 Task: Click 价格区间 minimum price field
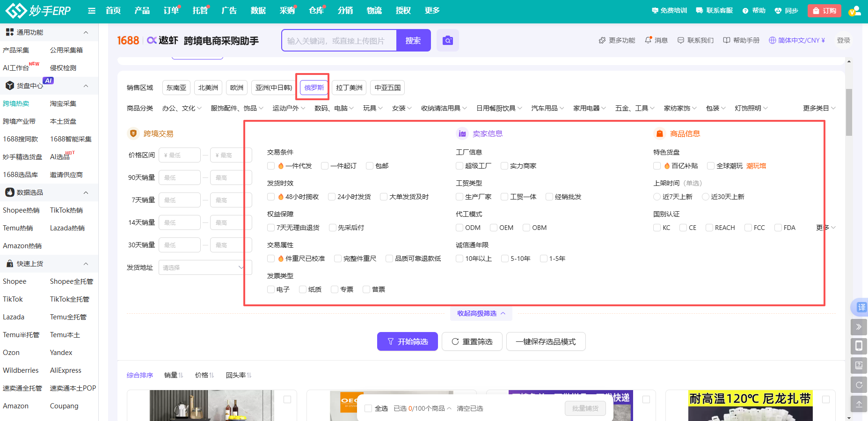tap(180, 155)
